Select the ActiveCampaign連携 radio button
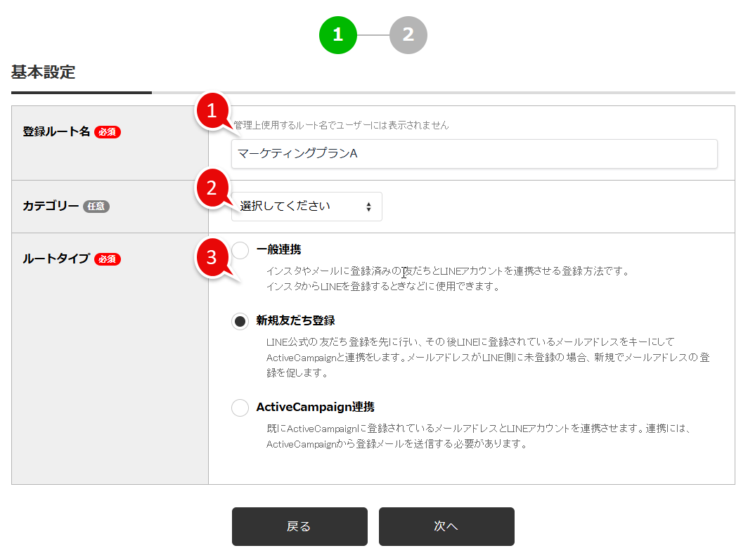748x560 pixels. click(240, 408)
